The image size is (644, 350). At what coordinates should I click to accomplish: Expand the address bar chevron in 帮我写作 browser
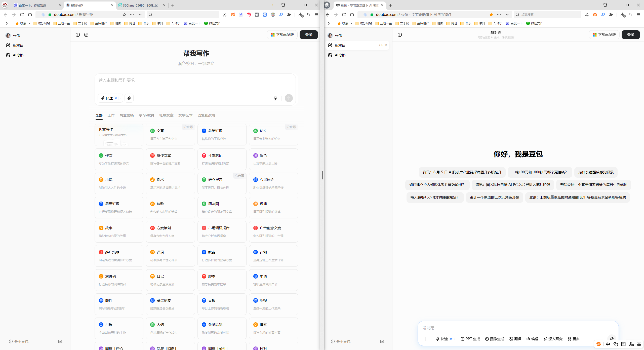pyautogui.click(x=140, y=15)
